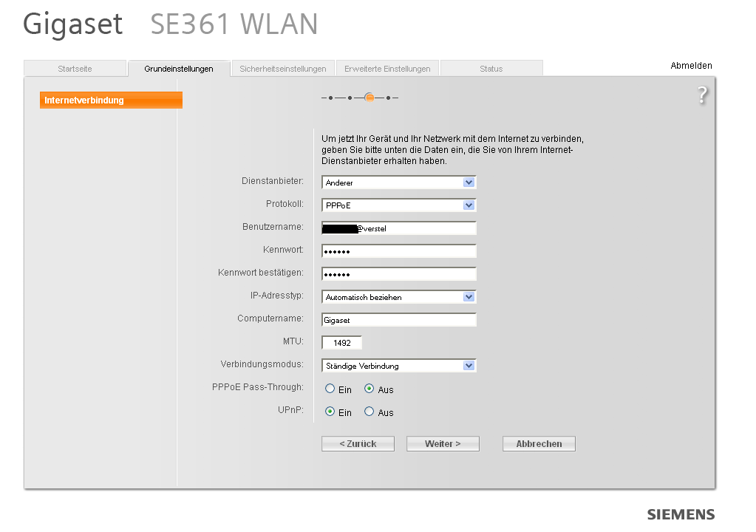Open the Sicherheitseinstellungen tab
This screenshot has height=532, width=756.
(x=283, y=69)
